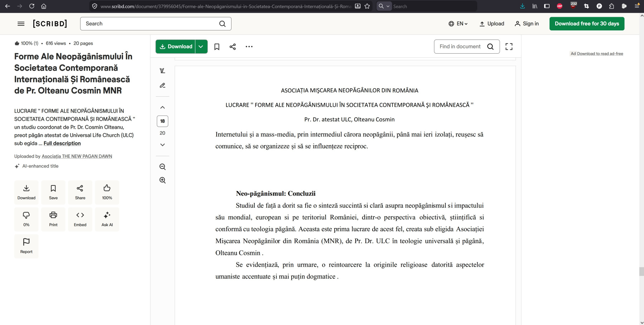Click Download free for 30 days
The image size is (644, 325).
[x=587, y=24]
